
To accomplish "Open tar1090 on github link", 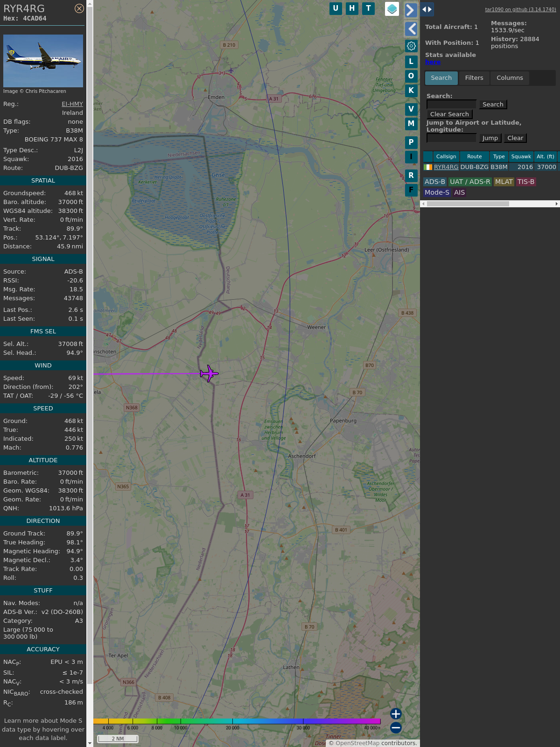I will [520, 9].
